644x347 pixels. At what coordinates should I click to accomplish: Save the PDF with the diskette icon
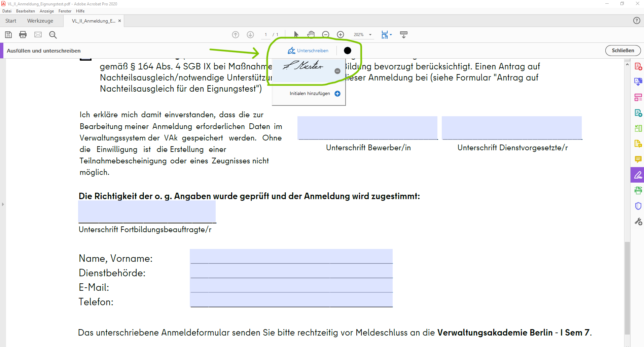tap(8, 35)
